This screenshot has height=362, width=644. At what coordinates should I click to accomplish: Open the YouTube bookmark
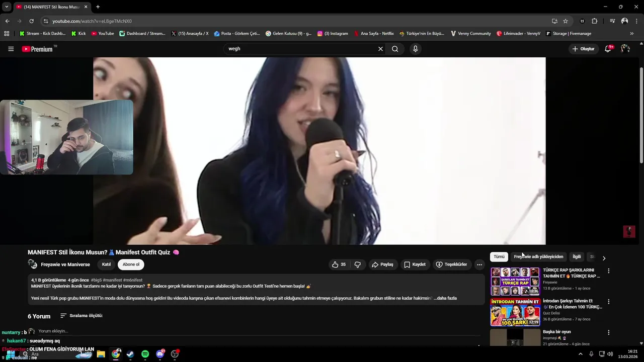point(103,34)
